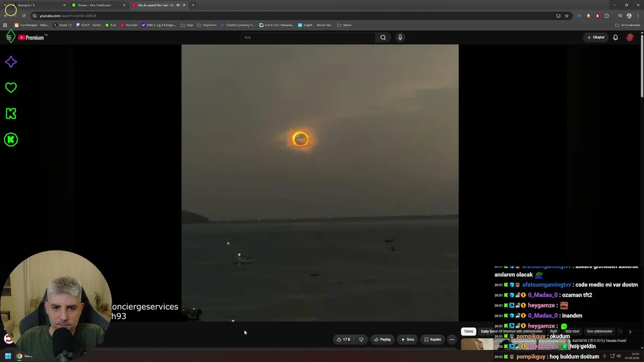Screen dimensions: 644x362
Task: Select the İlgili filter chip
Action: [x=553, y=331]
